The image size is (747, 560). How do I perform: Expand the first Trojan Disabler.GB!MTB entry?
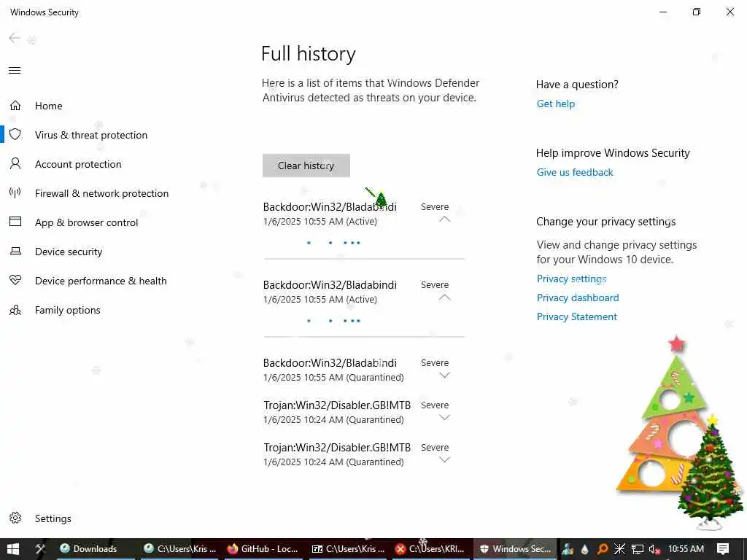444,418
